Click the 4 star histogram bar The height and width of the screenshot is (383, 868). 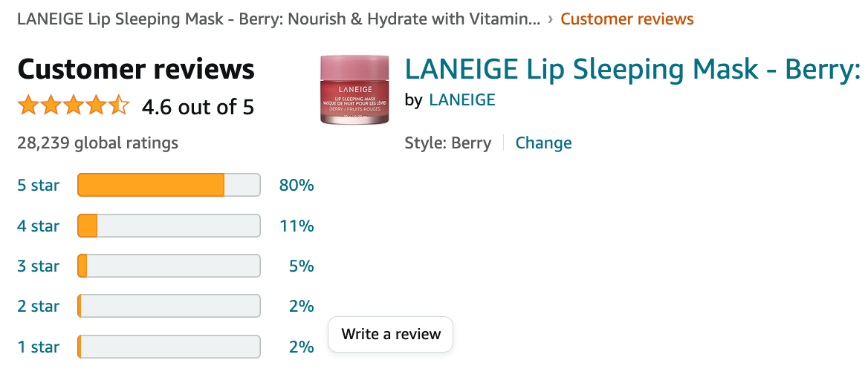point(169,226)
